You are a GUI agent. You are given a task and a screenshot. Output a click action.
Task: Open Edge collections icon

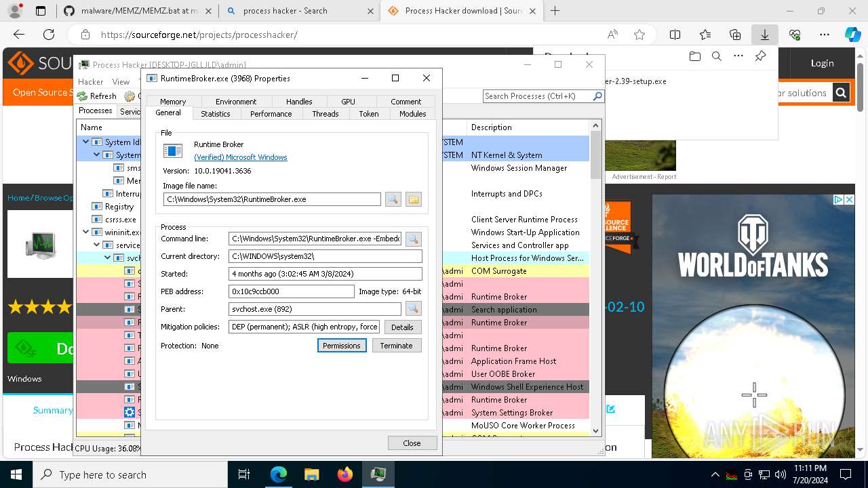coord(735,35)
